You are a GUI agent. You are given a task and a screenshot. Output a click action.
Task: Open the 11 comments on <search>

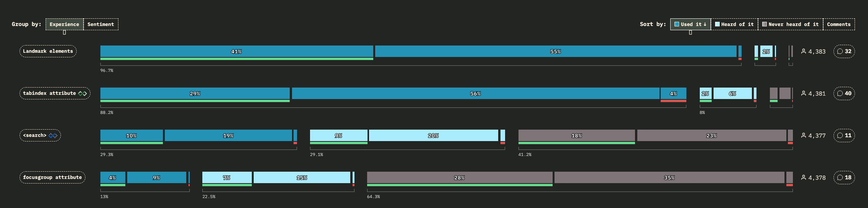point(844,135)
